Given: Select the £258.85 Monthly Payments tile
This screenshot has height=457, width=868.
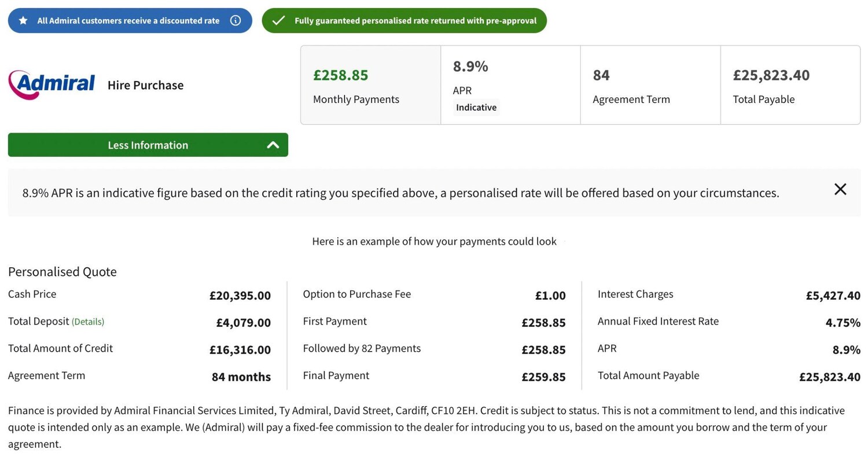Looking at the screenshot, I should pos(370,85).
